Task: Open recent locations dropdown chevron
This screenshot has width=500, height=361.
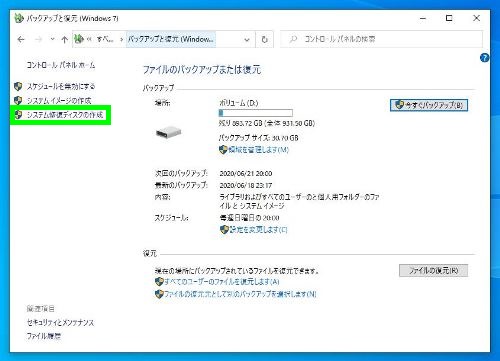Action: tap(52, 39)
